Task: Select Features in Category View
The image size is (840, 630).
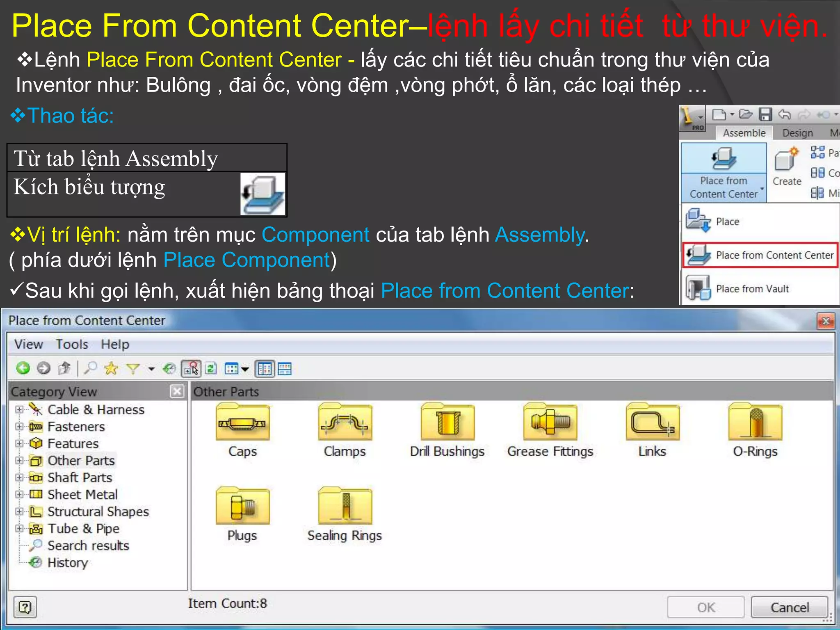Action: (x=73, y=443)
